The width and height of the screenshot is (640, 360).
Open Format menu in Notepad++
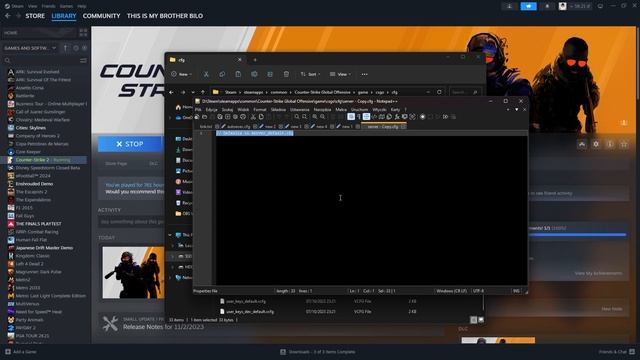click(x=260, y=110)
